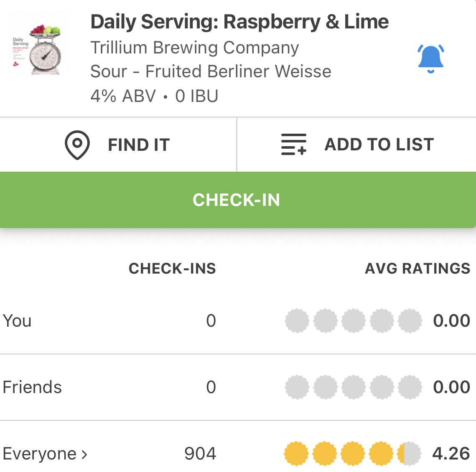The height and width of the screenshot is (472, 476).
Task: Tap the Everyone row label
Action: coord(40,454)
